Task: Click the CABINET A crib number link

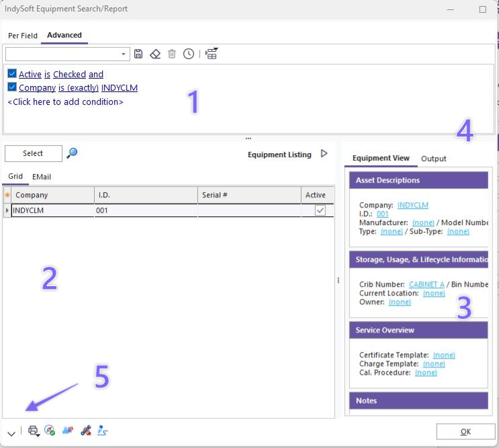Action: (426, 284)
